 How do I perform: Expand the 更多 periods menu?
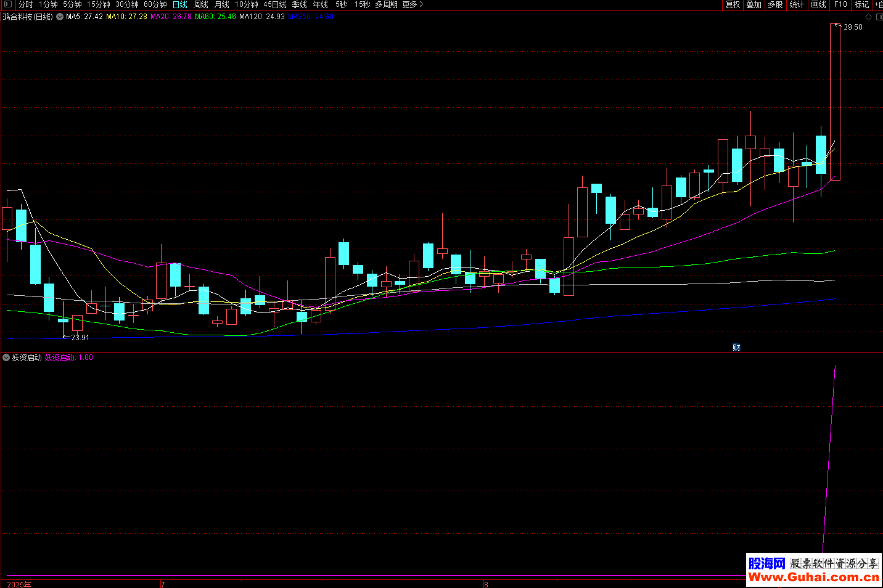(413, 4)
